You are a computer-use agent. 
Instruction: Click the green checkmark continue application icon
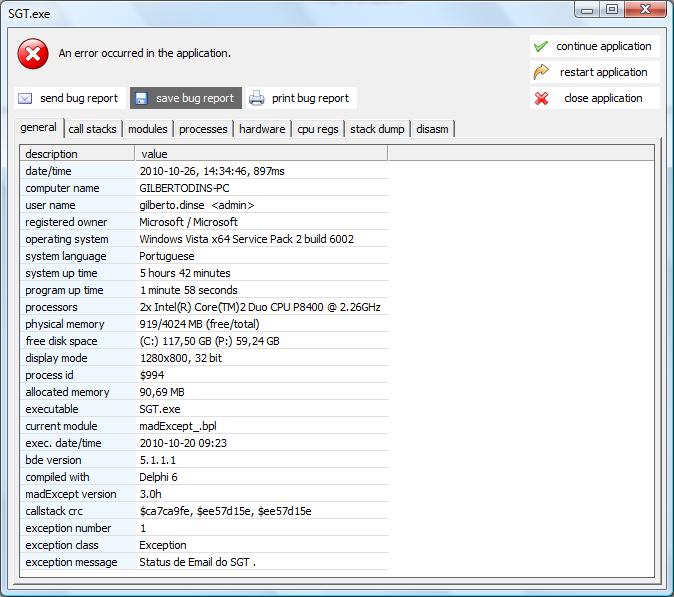[541, 46]
